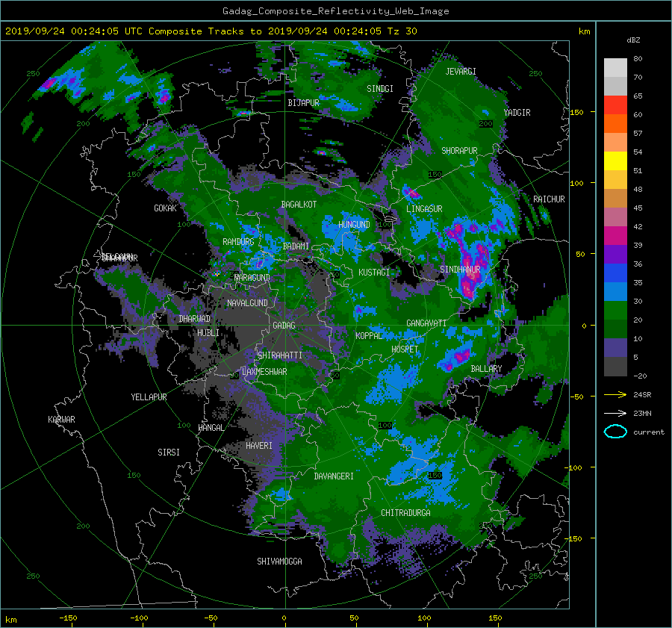Click the BIJAPUR city label

pos(303,103)
